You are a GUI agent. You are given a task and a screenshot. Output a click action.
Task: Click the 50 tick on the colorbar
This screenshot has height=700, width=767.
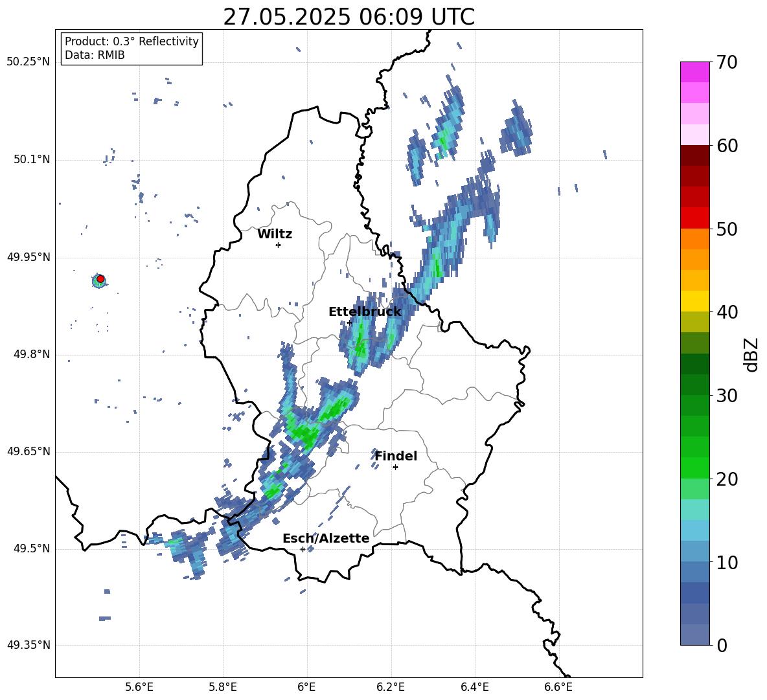727,229
